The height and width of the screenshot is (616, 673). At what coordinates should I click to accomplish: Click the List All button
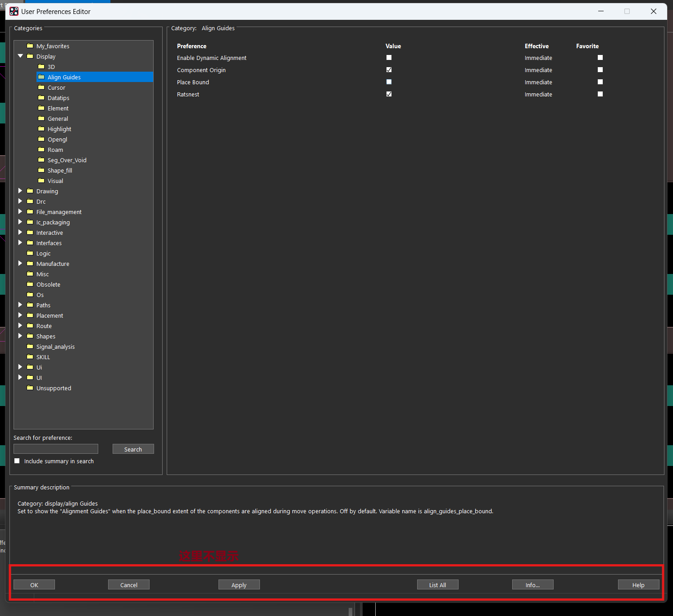(x=438, y=585)
